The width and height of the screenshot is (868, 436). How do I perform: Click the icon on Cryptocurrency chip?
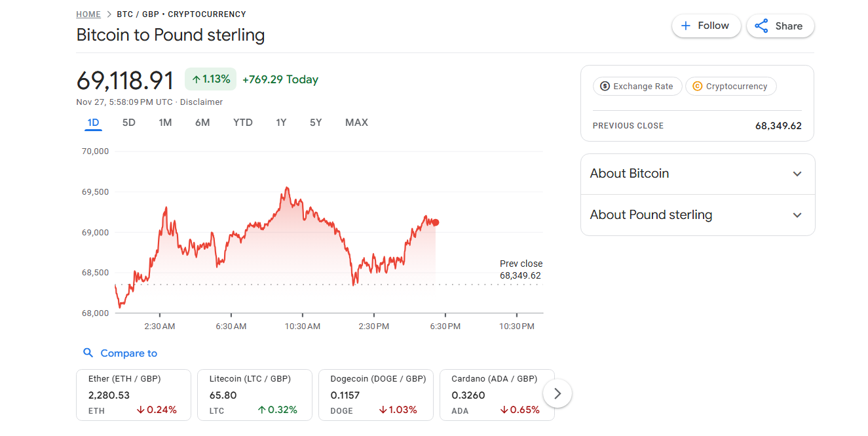click(696, 86)
